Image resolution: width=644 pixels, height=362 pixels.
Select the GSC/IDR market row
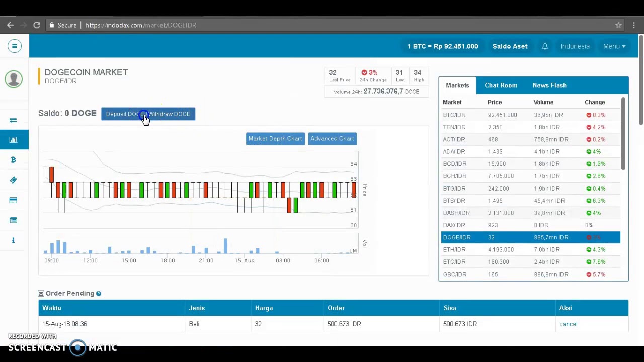531,274
